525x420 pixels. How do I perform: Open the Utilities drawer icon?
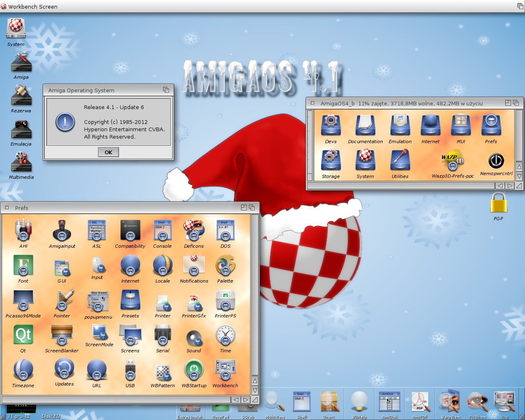(400, 160)
